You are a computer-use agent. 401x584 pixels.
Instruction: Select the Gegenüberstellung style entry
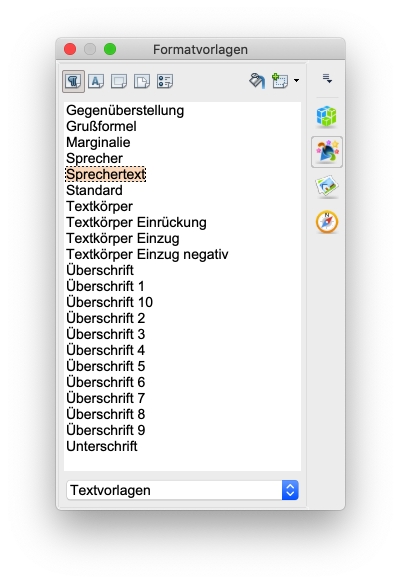pos(125,111)
